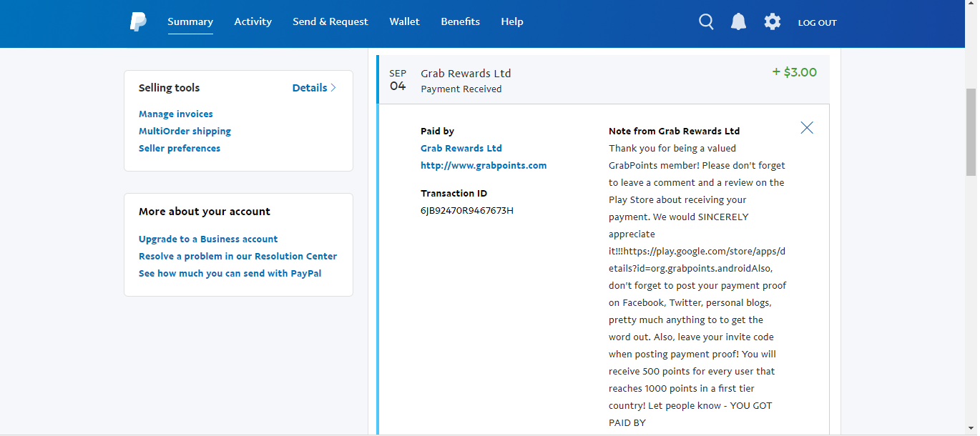Collapse the Grab Rewards Ltd transaction row
Screen dimensions: 980x436
point(603,80)
